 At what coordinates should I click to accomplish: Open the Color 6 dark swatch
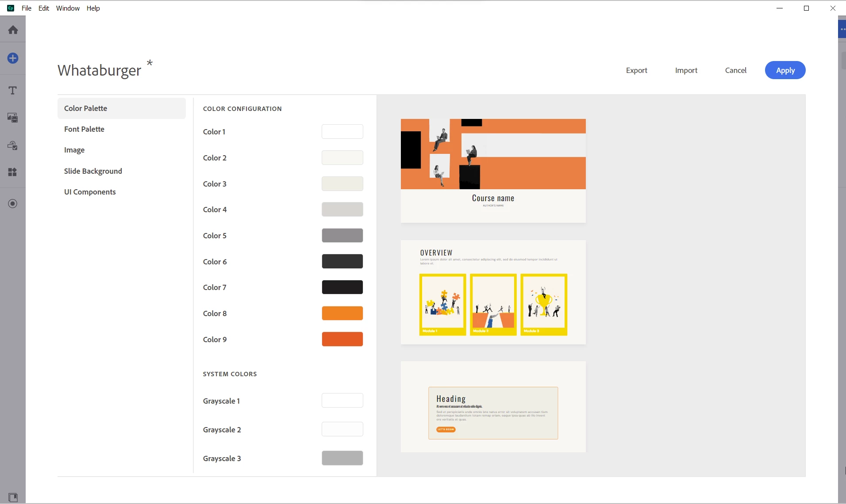tap(342, 262)
